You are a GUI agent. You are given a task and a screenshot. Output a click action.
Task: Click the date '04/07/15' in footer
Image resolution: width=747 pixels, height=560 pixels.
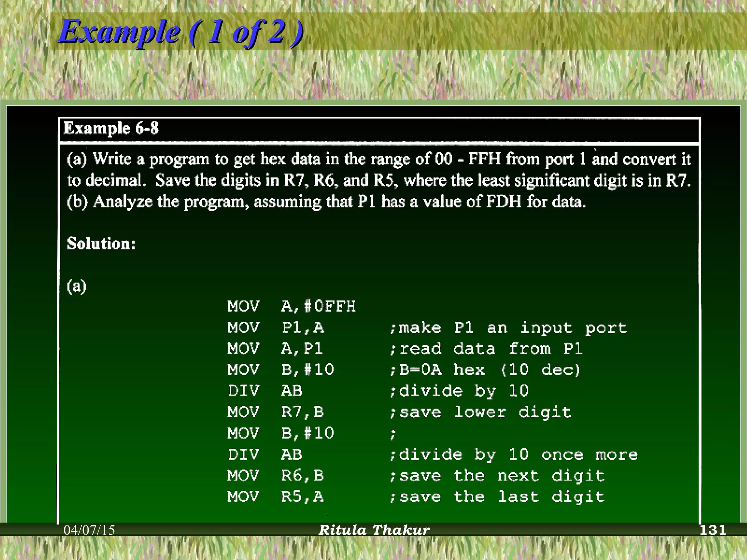point(89,530)
